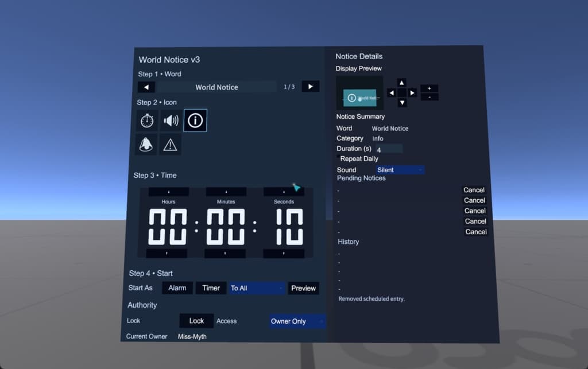Pick the bell notification icon
Viewport: 588px width, 369px height.
coord(146,145)
